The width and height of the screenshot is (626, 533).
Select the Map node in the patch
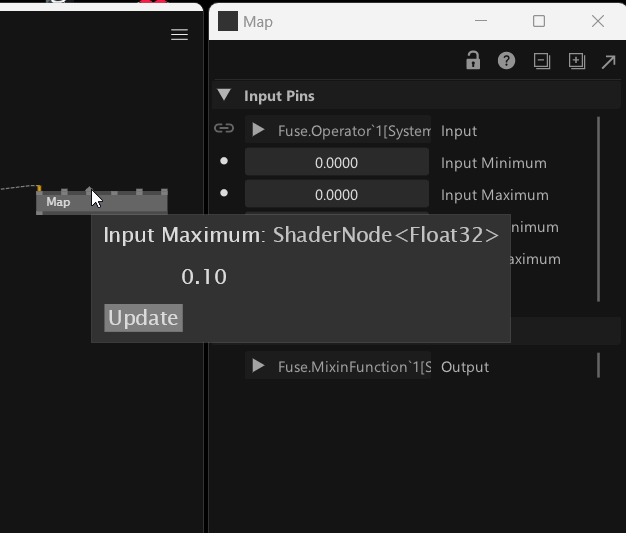click(x=102, y=202)
